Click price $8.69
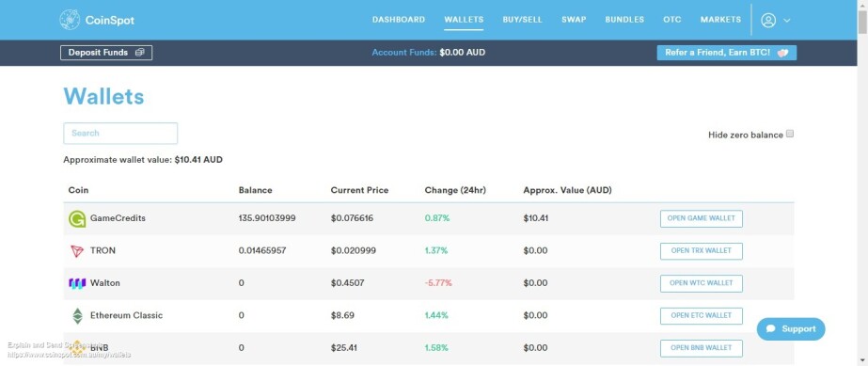Screen dimensions: 868x366 tap(342, 315)
